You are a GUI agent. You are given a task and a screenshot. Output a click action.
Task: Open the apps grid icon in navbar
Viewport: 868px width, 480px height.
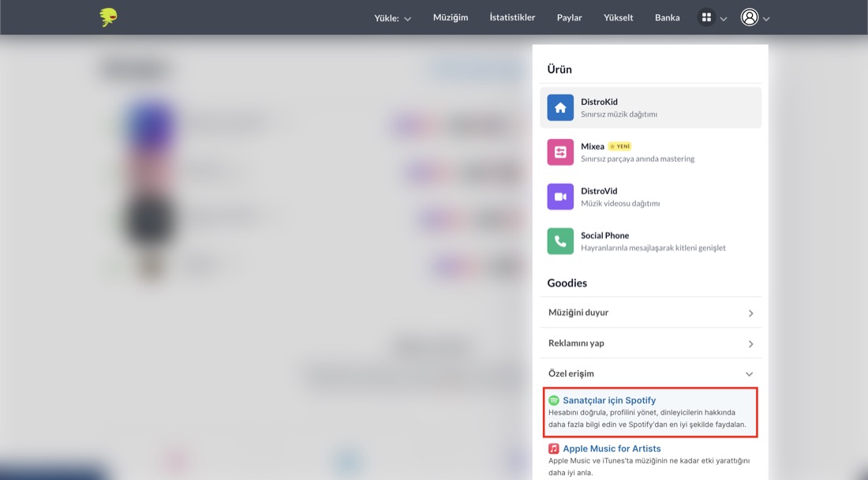tap(706, 17)
